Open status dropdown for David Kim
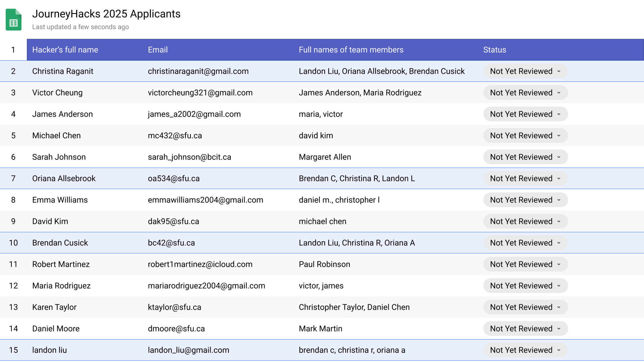Screen dimensions: 644x362 [x=525, y=221]
